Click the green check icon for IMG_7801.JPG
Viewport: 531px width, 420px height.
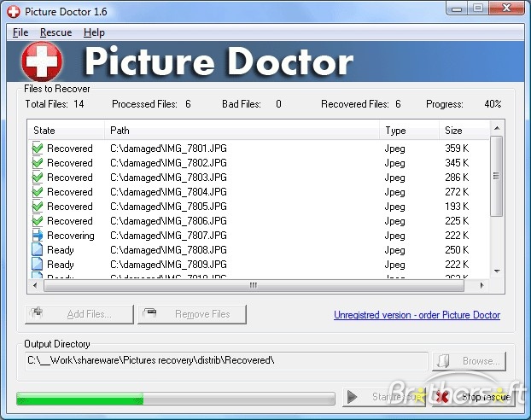(x=38, y=149)
